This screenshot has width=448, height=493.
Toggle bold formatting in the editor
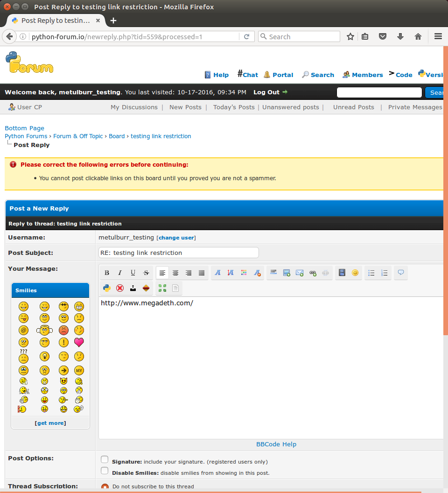click(107, 273)
